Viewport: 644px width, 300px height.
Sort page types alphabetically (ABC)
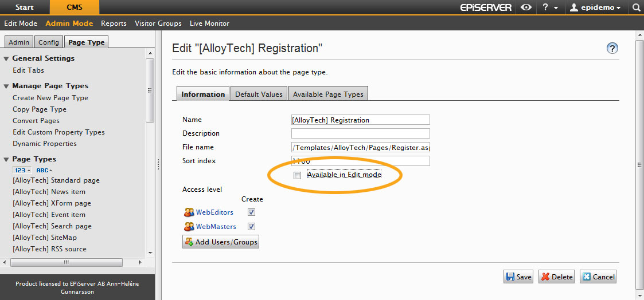pos(44,170)
